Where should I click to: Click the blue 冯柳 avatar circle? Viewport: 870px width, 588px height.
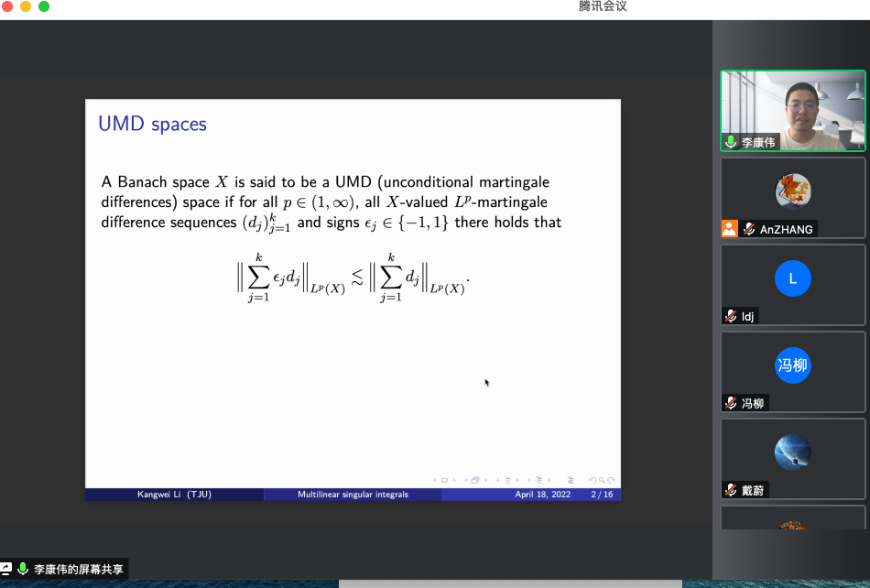click(x=792, y=365)
